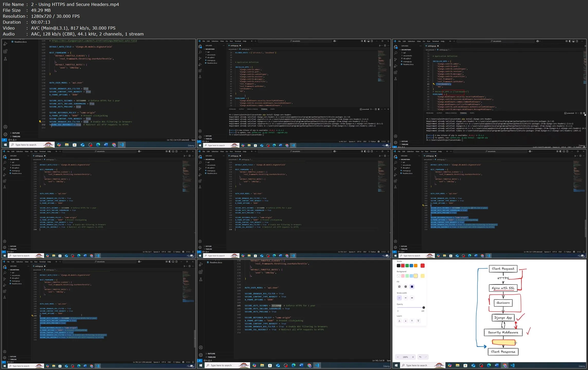Click the Opacity slider handle
Viewport: 588px width, 370px height.
click(423, 308)
